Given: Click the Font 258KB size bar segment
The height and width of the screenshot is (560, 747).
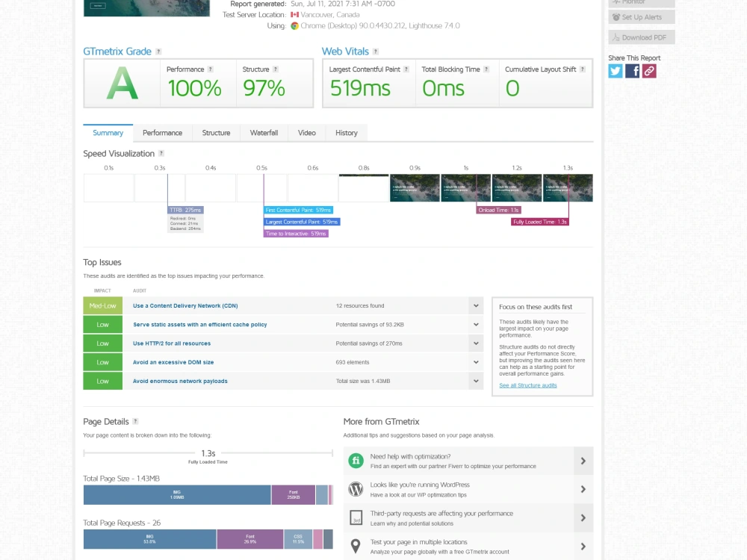Looking at the screenshot, I should (294, 495).
